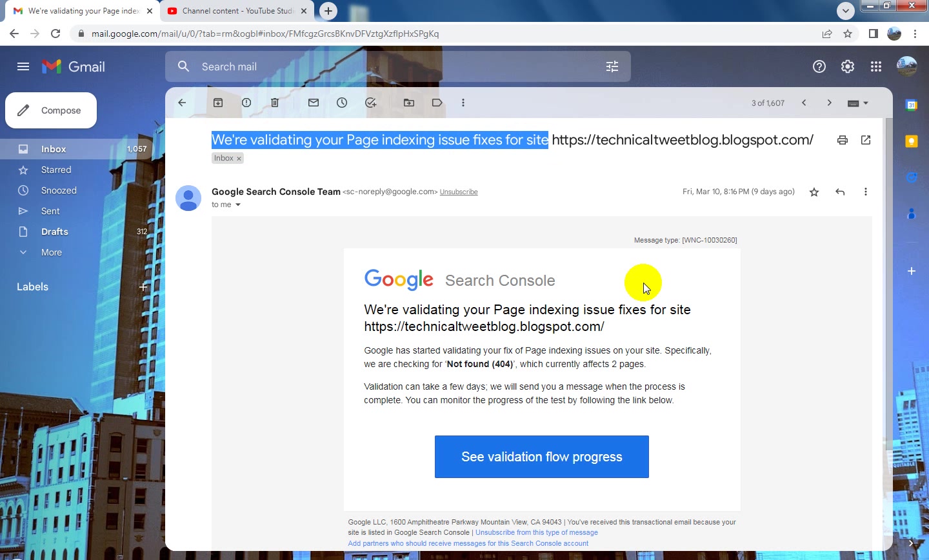Click the Unsubscribe link beside the sender
This screenshot has width=929, height=560.
click(x=459, y=192)
